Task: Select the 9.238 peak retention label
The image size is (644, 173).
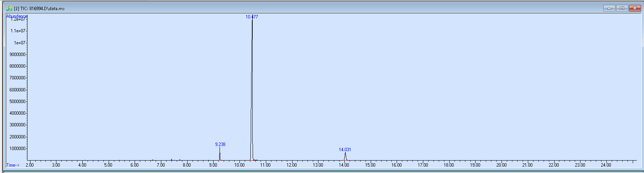Action: click(x=220, y=144)
